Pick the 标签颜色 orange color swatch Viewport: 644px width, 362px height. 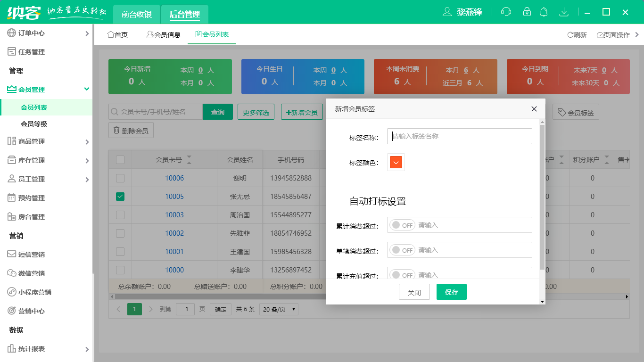396,161
